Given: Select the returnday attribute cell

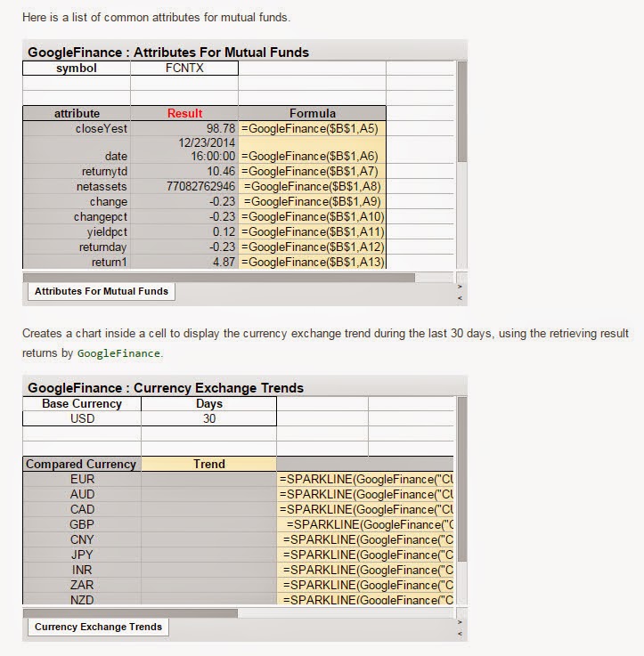Looking at the screenshot, I should pos(77,247).
